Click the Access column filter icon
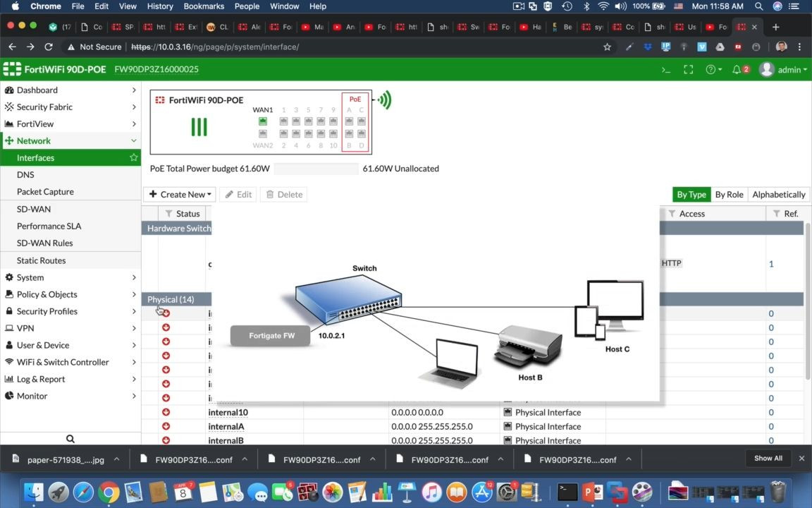 click(x=672, y=214)
